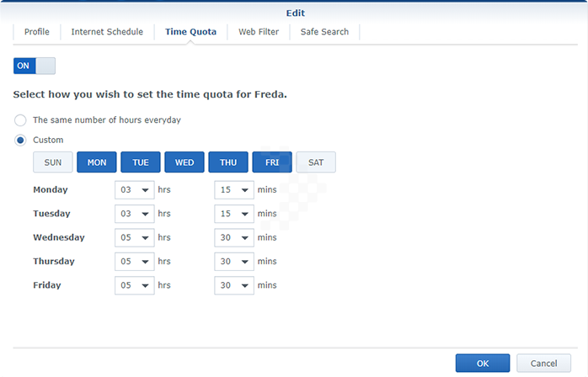Click the Cancel button
Viewport: 588px width, 377px height.
[x=538, y=363]
